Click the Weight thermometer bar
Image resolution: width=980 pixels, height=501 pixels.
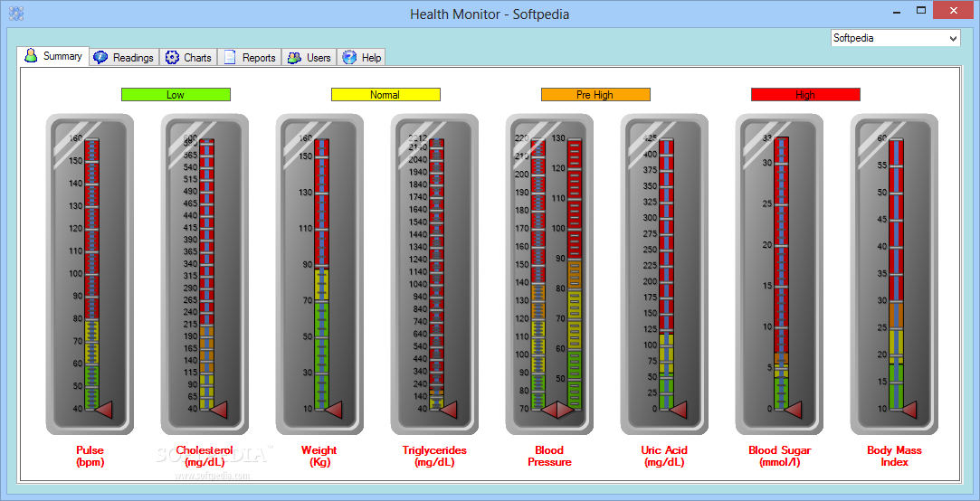point(322,274)
